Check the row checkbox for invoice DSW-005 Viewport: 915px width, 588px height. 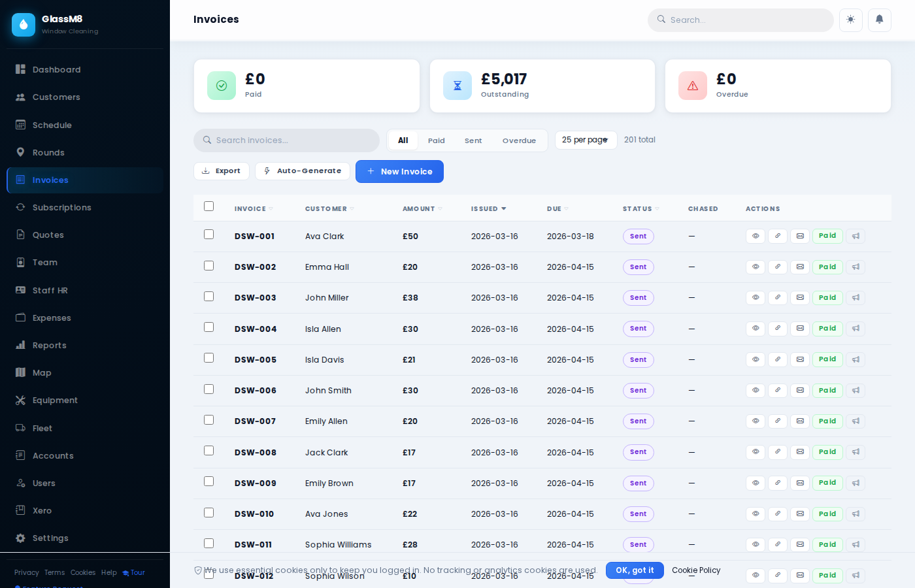(208, 357)
